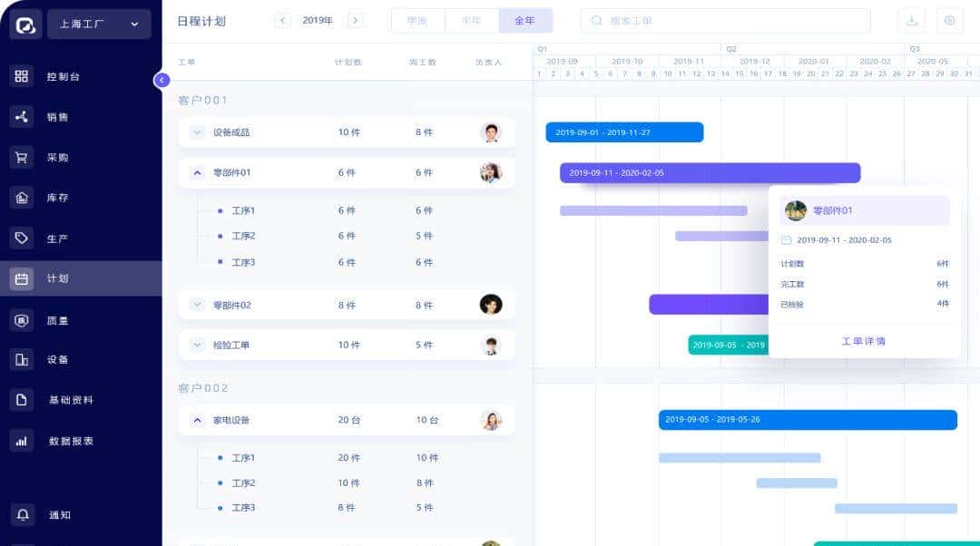Open the 采购 purchasing module icon
The height and width of the screenshot is (546, 980).
[20, 156]
